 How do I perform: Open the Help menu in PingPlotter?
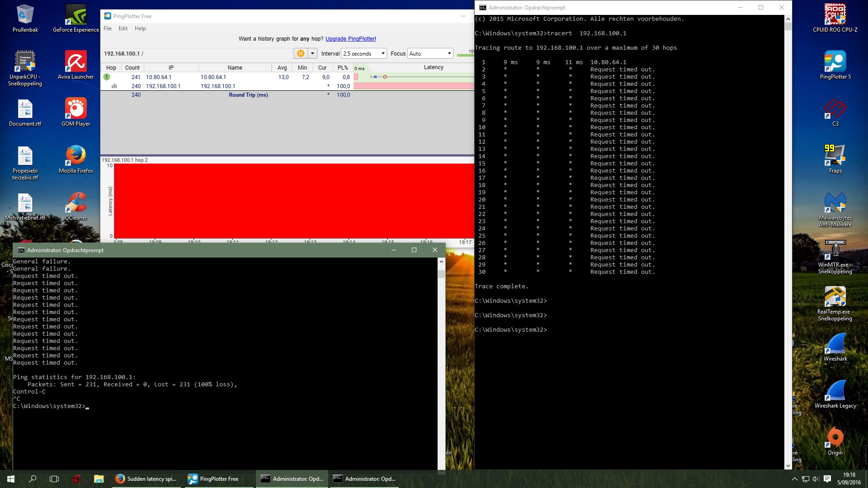(140, 28)
